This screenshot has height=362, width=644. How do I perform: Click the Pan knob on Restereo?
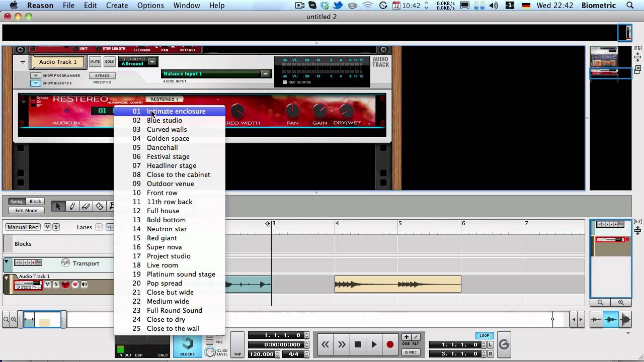[292, 110]
